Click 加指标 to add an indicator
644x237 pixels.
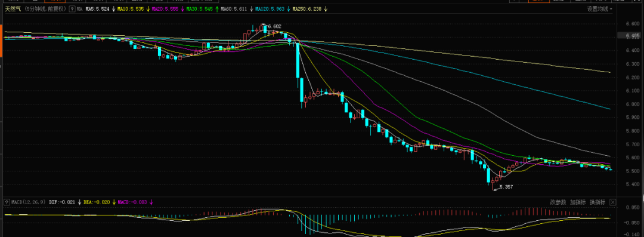click(x=578, y=202)
